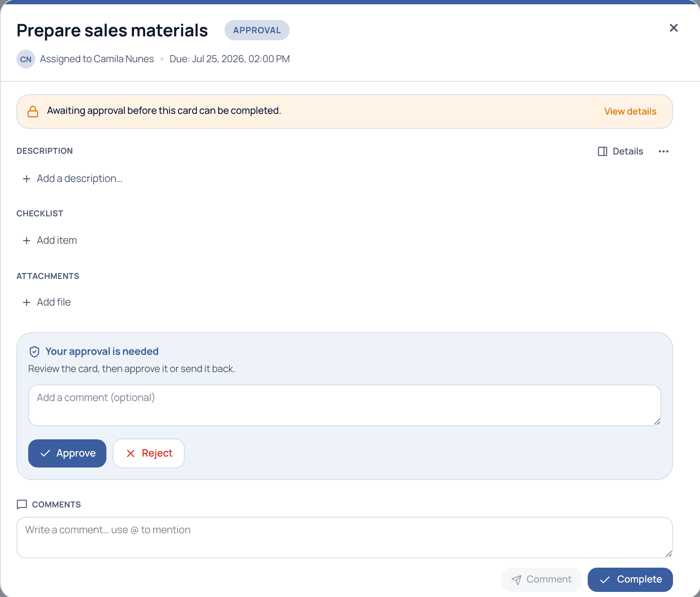Click the Comments speech bubble icon

pyautogui.click(x=22, y=504)
